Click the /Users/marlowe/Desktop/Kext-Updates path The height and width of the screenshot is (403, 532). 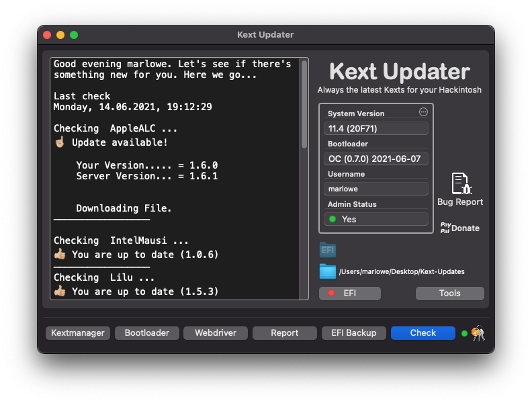point(402,272)
